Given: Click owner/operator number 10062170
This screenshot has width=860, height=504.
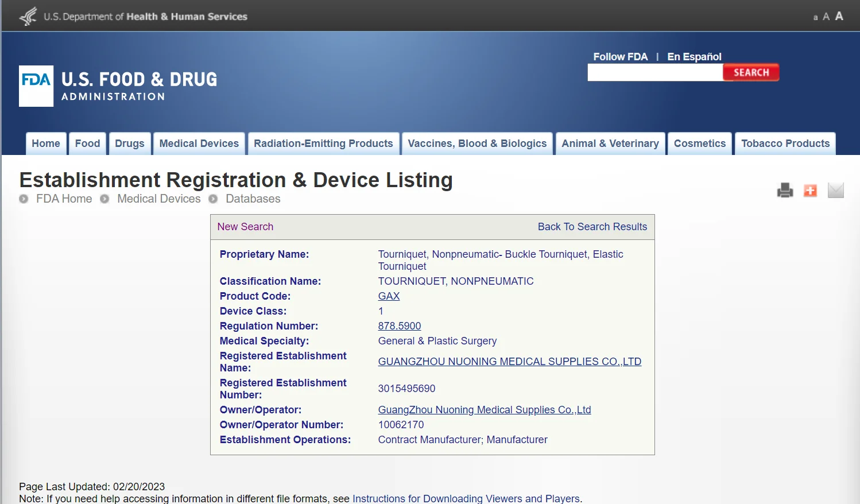Looking at the screenshot, I should coord(401,425).
